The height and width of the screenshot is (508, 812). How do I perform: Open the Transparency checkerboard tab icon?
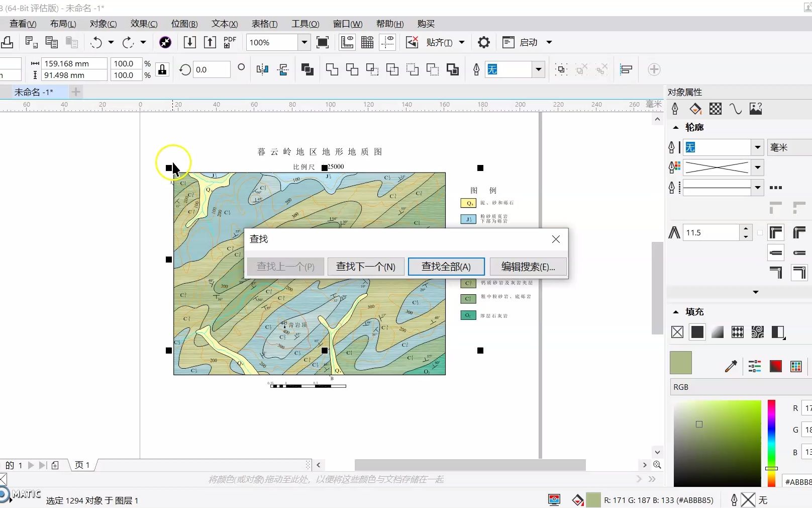click(x=716, y=109)
